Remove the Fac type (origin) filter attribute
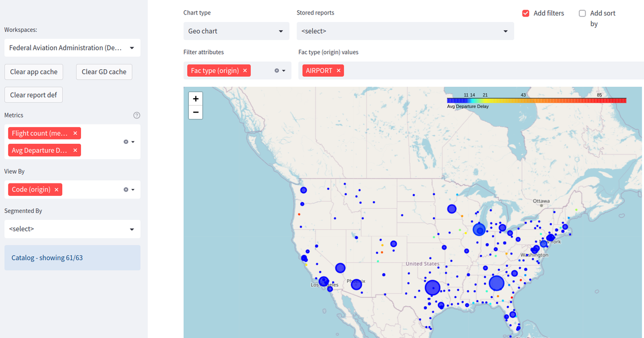644x338 pixels. point(245,70)
